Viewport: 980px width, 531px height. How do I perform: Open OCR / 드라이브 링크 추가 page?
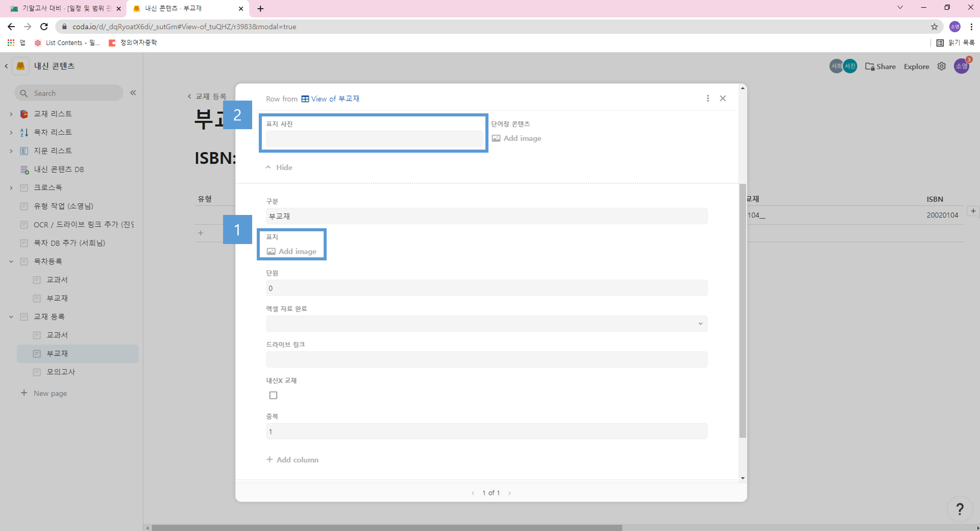click(84, 225)
